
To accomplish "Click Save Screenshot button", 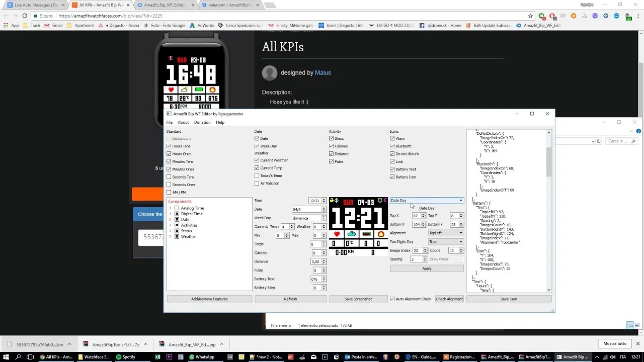I will click(358, 299).
